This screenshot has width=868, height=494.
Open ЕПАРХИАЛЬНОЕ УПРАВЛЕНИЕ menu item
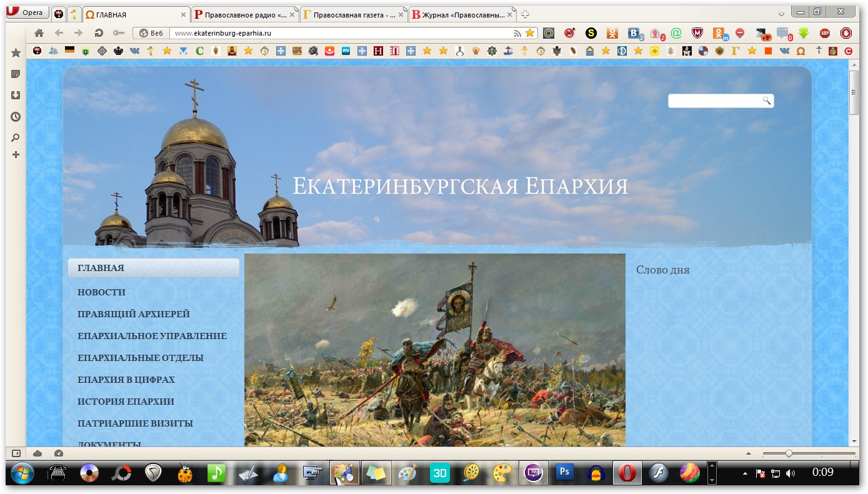point(152,336)
